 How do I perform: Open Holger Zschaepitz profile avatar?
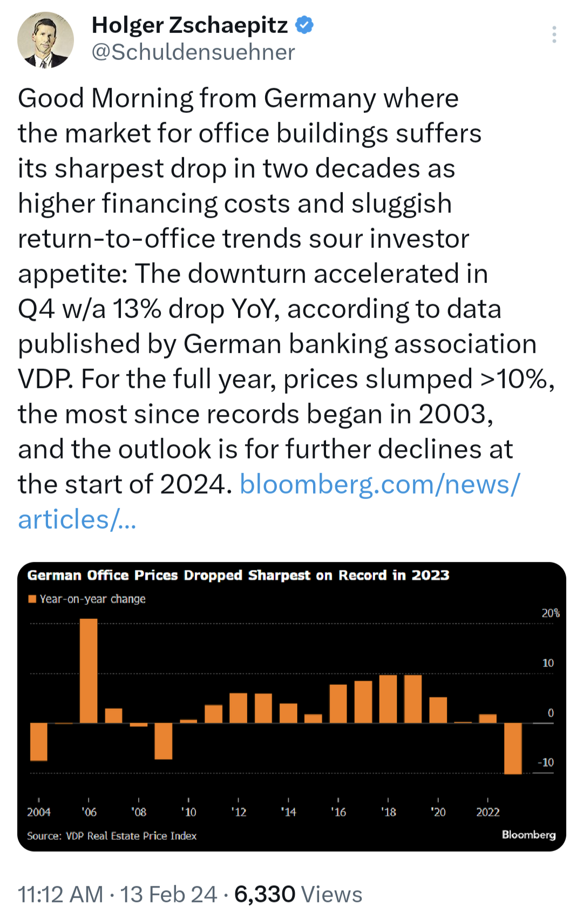pyautogui.click(x=45, y=39)
